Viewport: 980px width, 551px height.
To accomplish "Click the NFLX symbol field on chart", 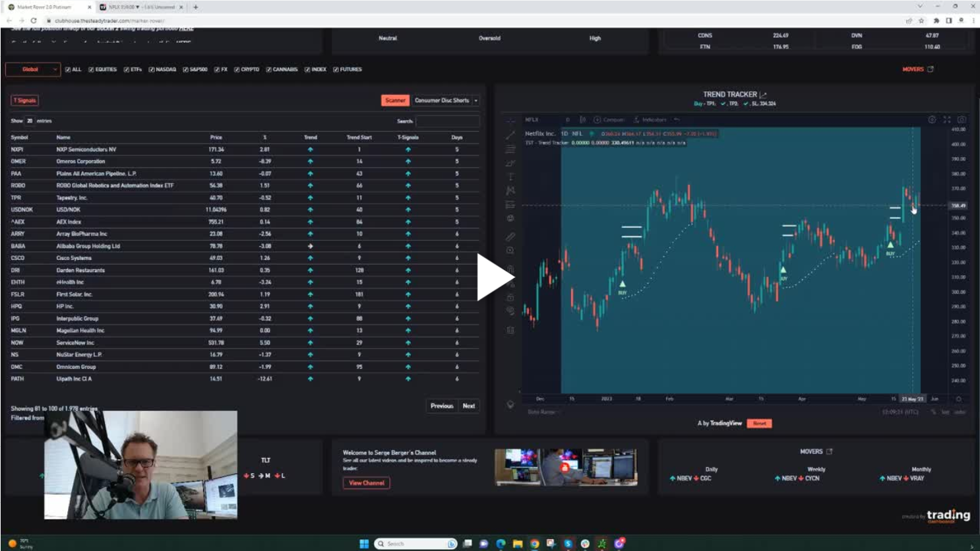I will [532, 119].
